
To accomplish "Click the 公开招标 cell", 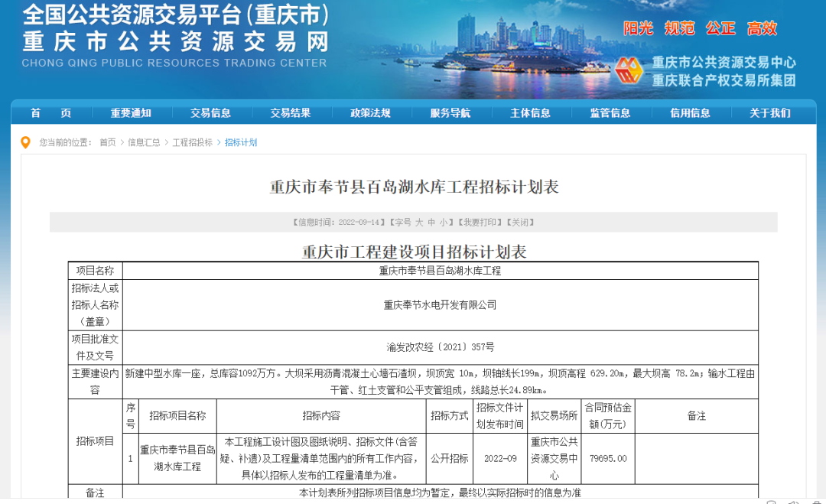I will pyautogui.click(x=450, y=459).
